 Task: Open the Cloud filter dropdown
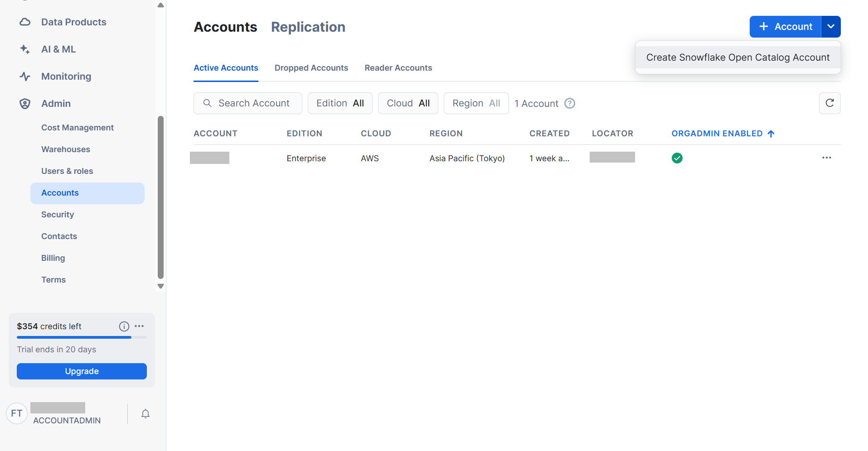pos(408,103)
